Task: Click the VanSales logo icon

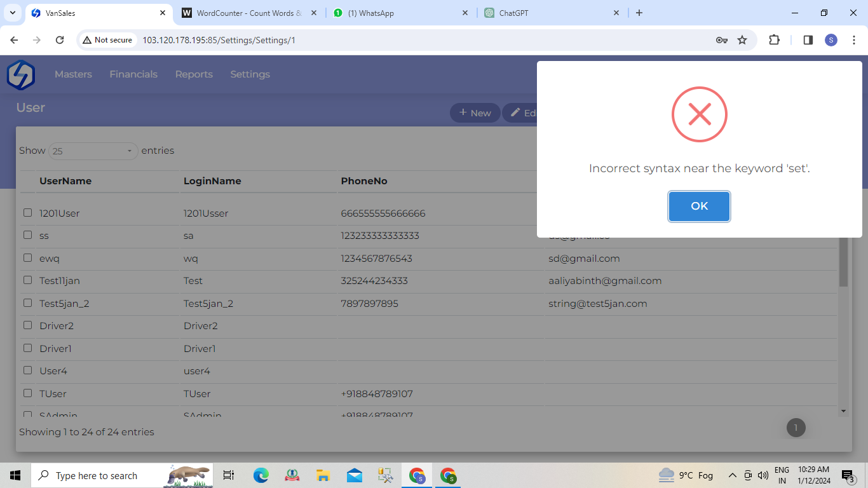Action: (x=20, y=74)
